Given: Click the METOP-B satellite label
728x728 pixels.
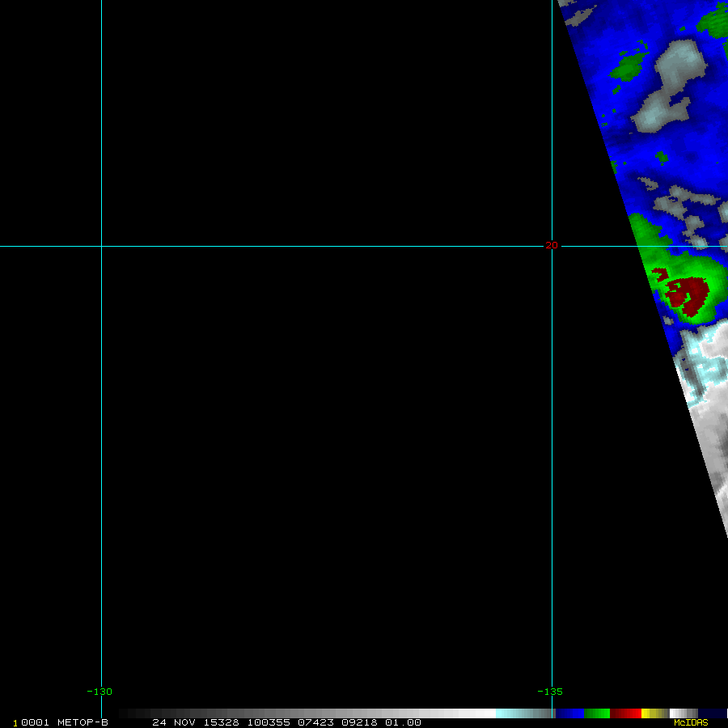Looking at the screenshot, I should point(83,722).
